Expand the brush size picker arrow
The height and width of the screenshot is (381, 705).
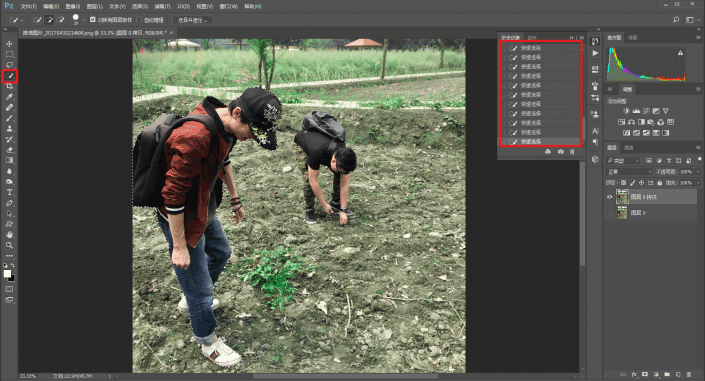[84, 20]
